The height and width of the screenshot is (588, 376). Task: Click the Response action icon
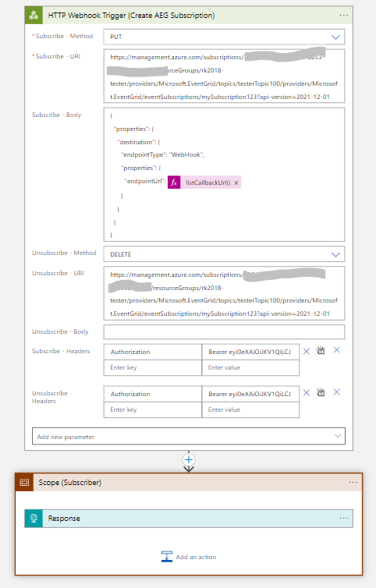(34, 519)
